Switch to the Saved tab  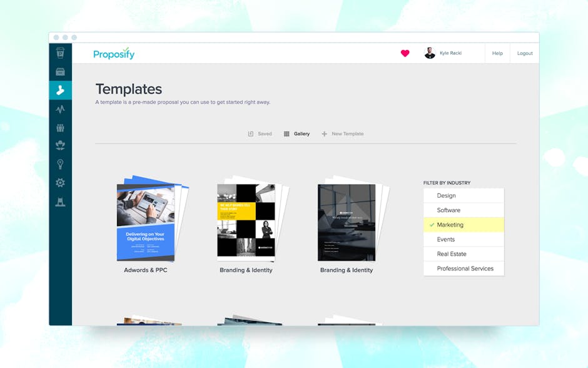pyautogui.click(x=259, y=133)
